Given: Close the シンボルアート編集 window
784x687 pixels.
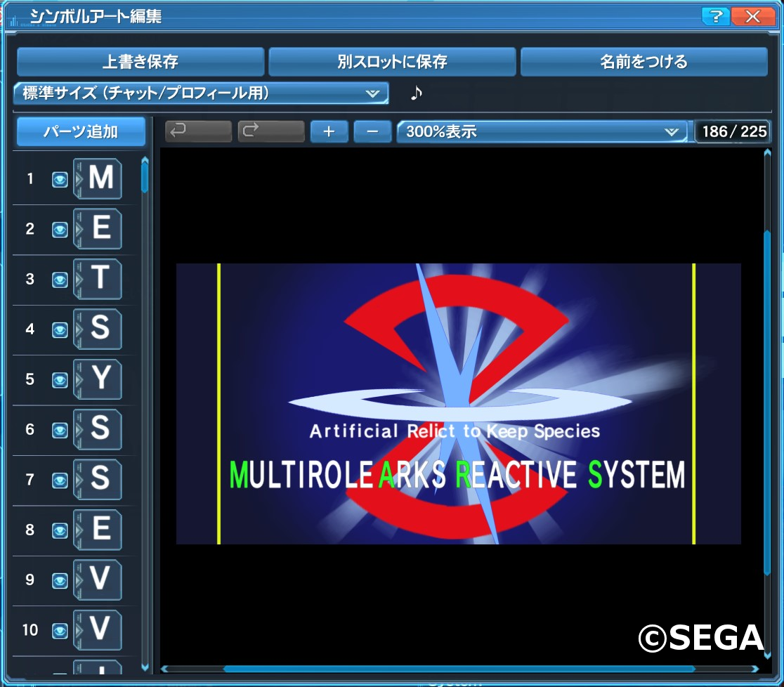Looking at the screenshot, I should point(753,16).
